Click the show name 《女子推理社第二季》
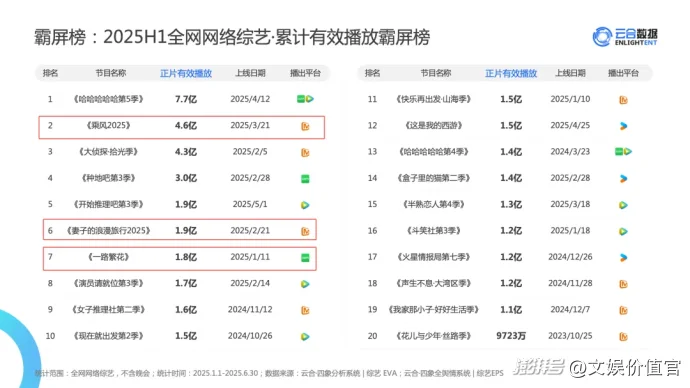This screenshot has height=388, width=690. pos(108,310)
